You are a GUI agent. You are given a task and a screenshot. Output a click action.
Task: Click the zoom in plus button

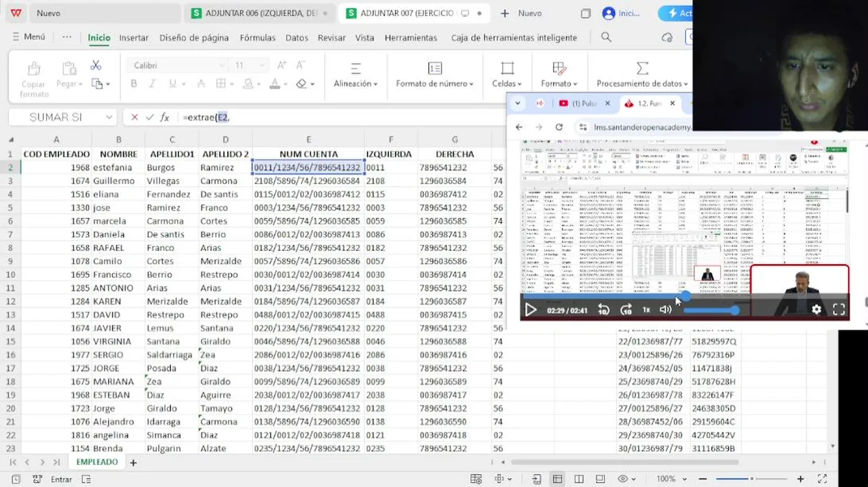tap(800, 479)
